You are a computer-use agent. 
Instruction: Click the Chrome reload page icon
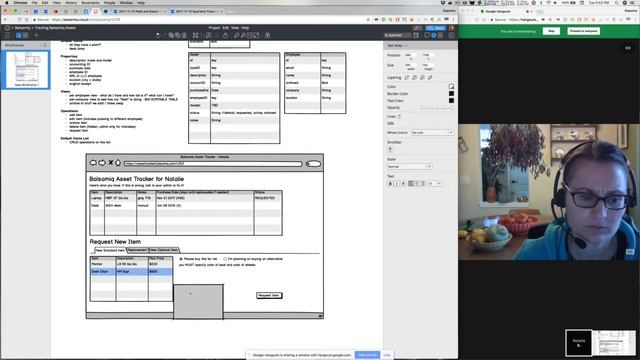(19, 20)
